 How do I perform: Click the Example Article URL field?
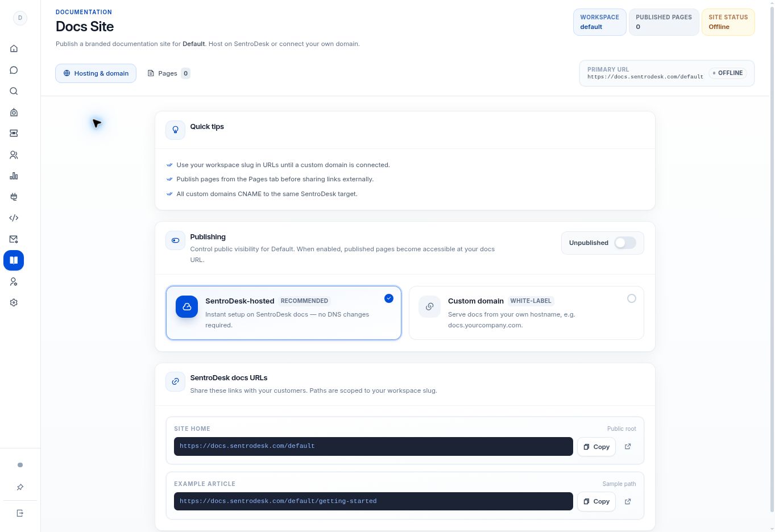point(373,501)
